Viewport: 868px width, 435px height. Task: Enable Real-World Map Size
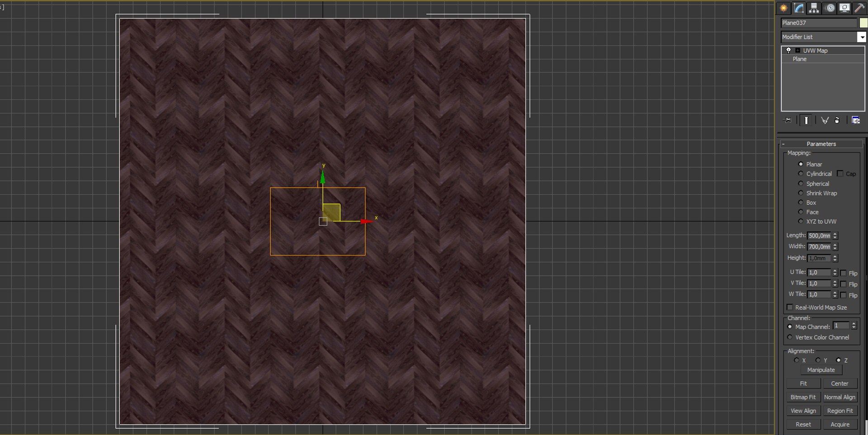click(790, 307)
